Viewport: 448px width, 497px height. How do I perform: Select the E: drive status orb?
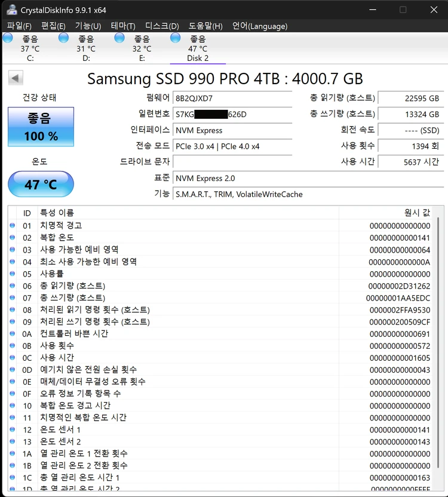pos(119,38)
